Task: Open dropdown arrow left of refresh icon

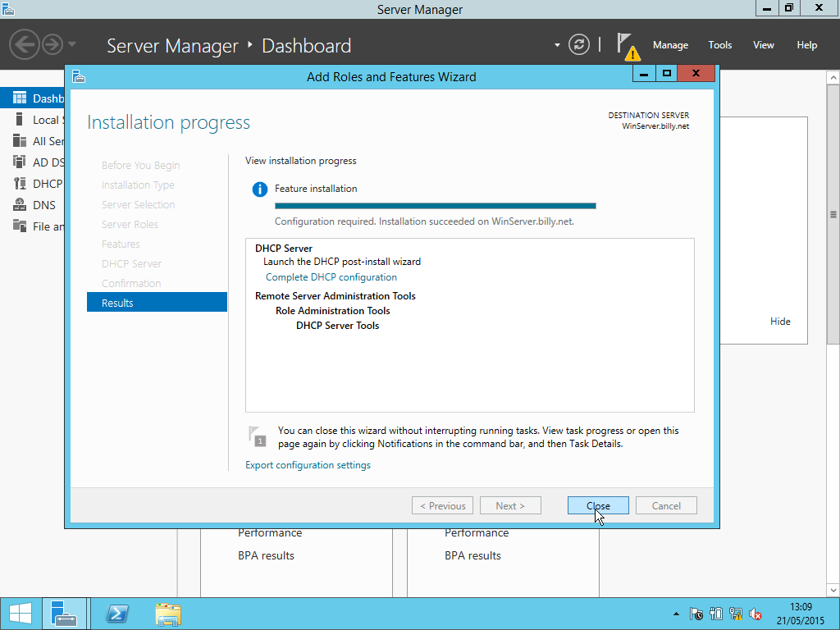Action: 557,45
